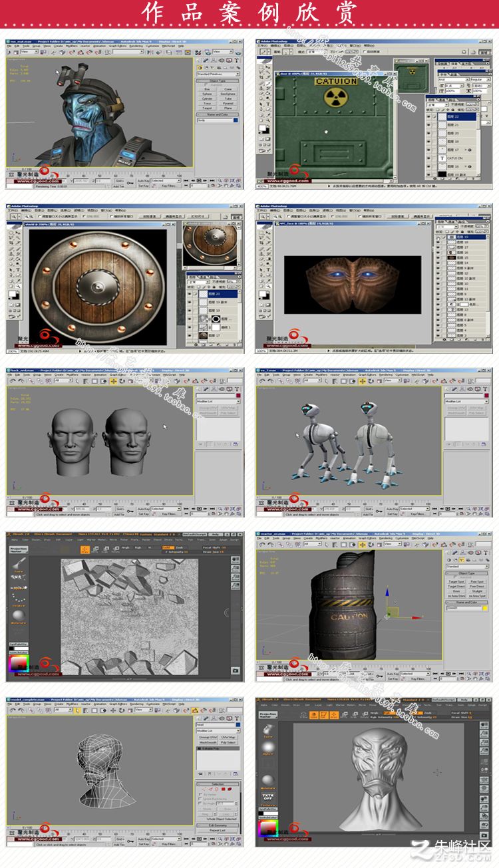
Task: Click GeoSphere button in alien soldier window
Action: 228,94
